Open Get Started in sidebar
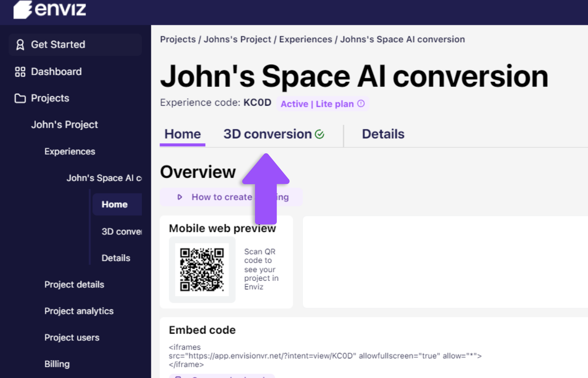This screenshot has height=378, width=588. coord(75,45)
